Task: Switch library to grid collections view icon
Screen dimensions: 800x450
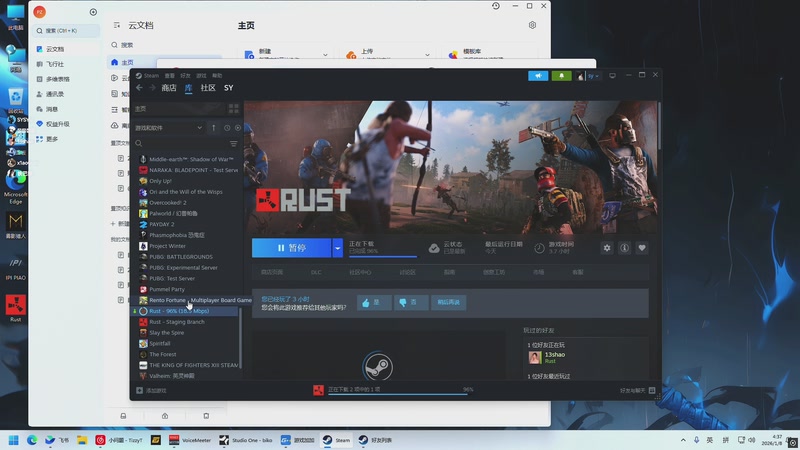Action: pos(234,109)
